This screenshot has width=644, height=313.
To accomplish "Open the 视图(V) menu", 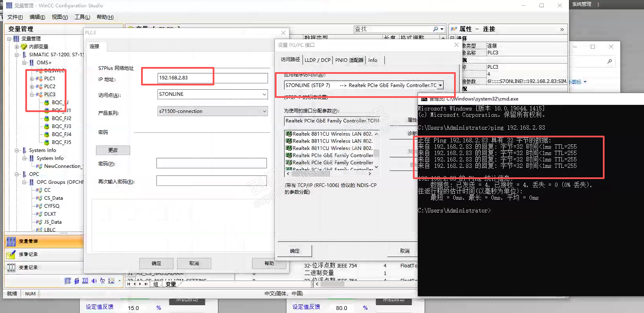I will coord(60,17).
